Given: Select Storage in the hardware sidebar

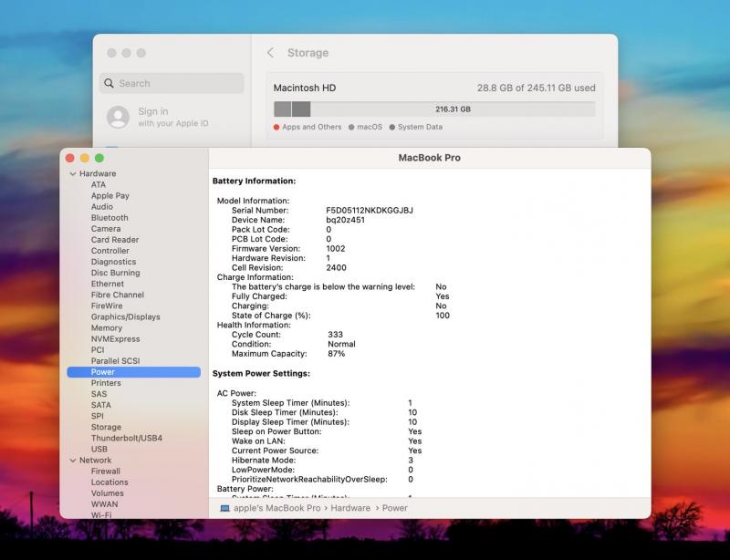Looking at the screenshot, I should click(106, 427).
